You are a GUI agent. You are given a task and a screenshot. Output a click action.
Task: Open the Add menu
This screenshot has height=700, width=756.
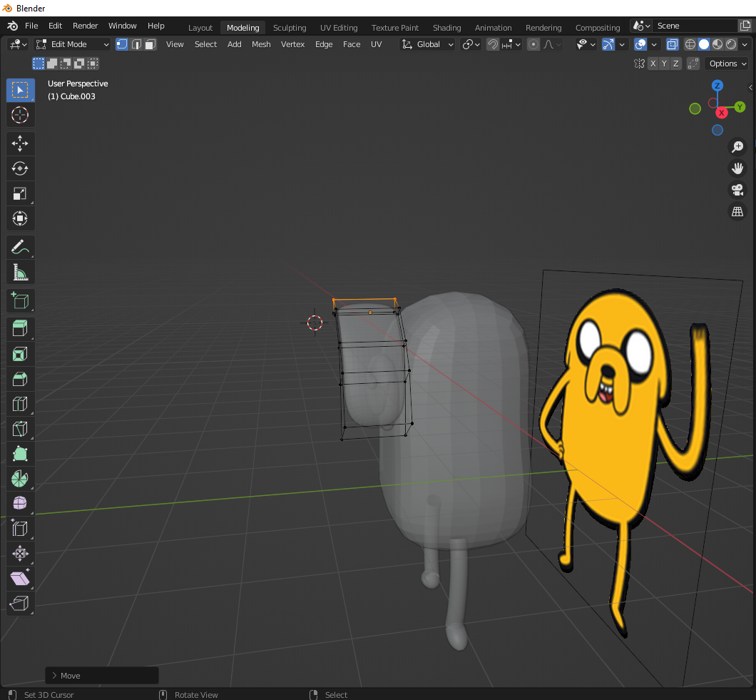pos(235,44)
